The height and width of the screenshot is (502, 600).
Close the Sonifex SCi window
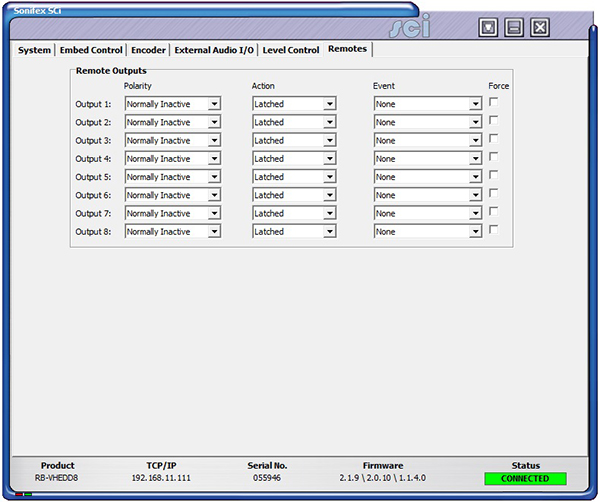[540, 27]
